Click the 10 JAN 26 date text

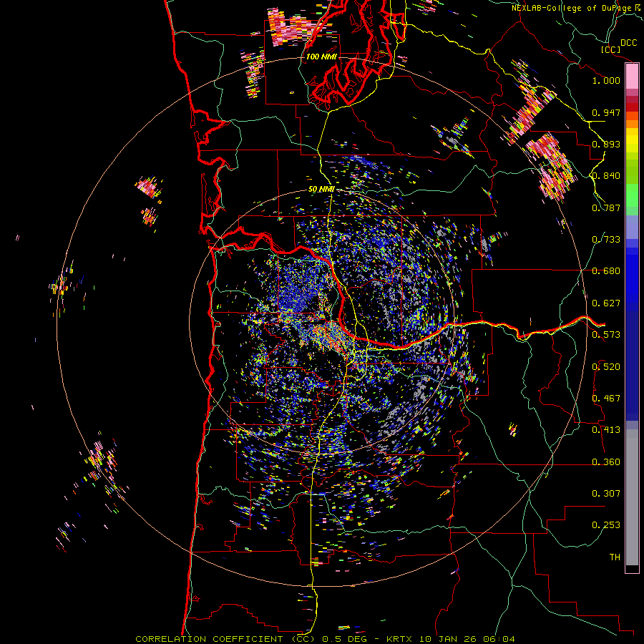pyautogui.click(x=448, y=639)
